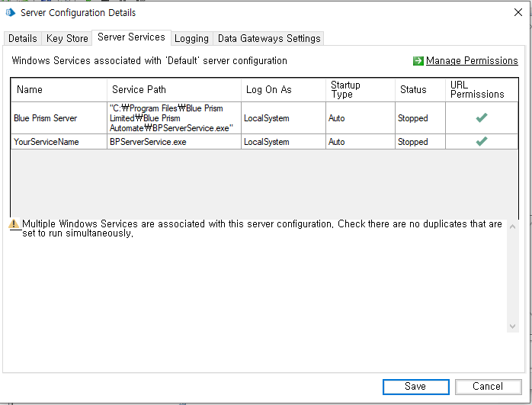532x405 pixels.
Task: Switch to the Details tab
Action: (23, 38)
